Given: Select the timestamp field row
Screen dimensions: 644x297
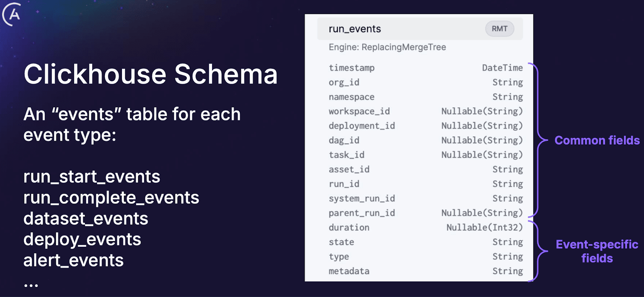Looking at the screenshot, I should [425, 68].
